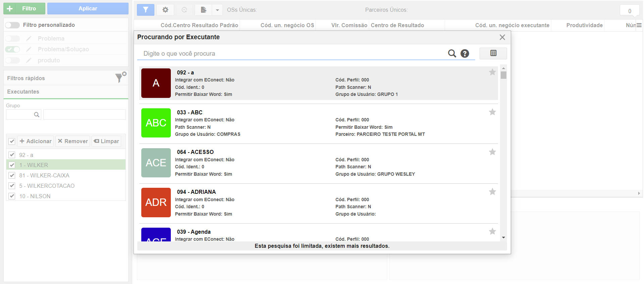This screenshot has width=644, height=284.
Task: Toggle the select-all executantes checkbox
Action: point(12,141)
